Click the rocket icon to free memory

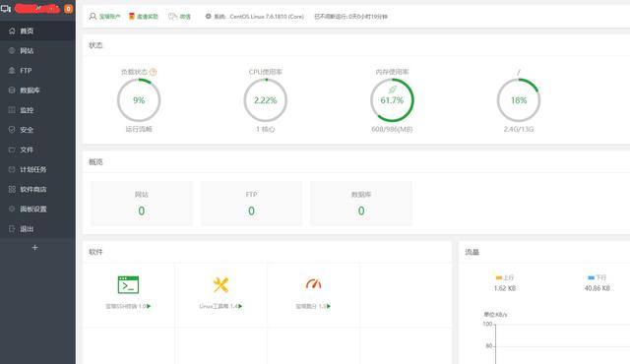(393, 90)
